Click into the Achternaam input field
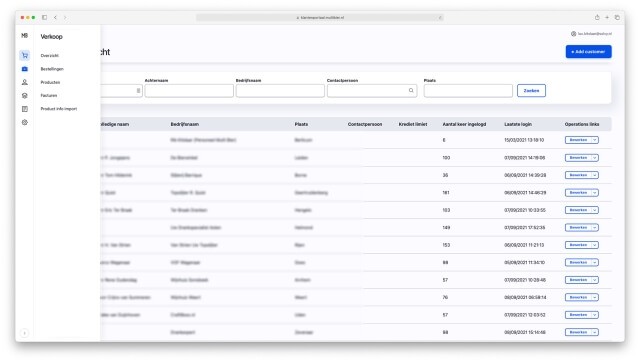The height and width of the screenshot is (362, 640). click(189, 91)
